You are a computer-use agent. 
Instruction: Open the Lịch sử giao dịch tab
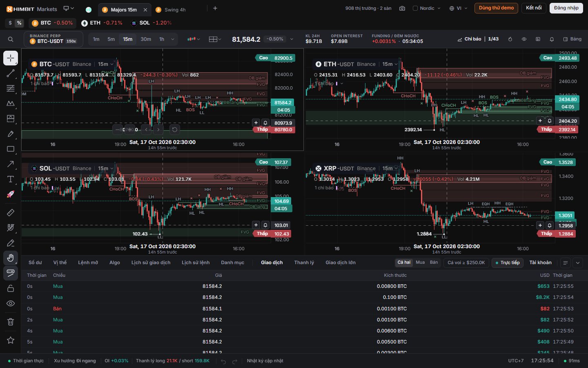click(151, 263)
